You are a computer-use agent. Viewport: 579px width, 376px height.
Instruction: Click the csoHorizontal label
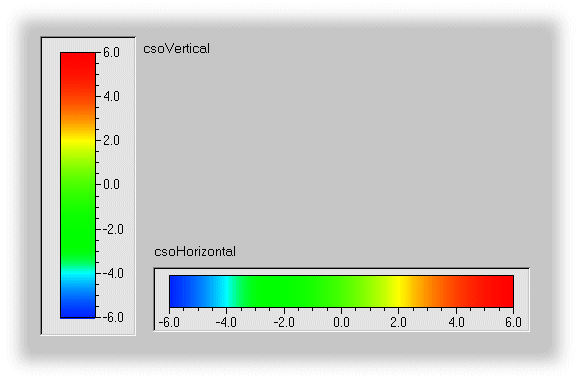[195, 252]
